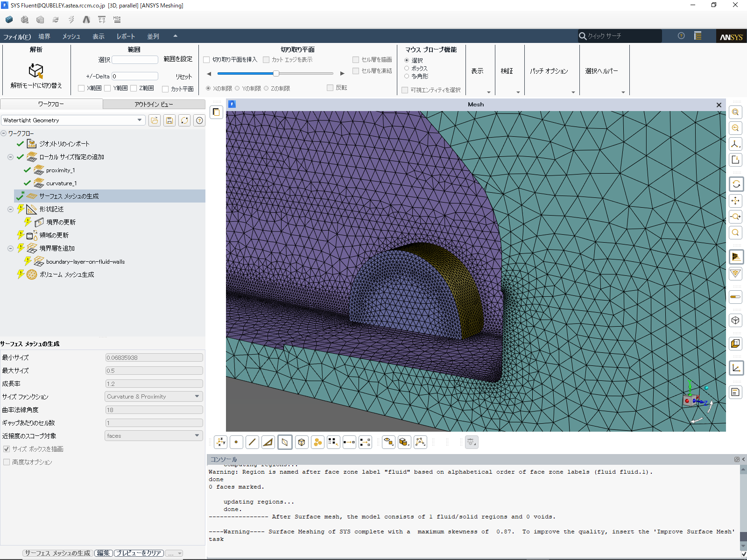The image size is (747, 560).
Task: Click the rotate view icon
Action: point(736,184)
